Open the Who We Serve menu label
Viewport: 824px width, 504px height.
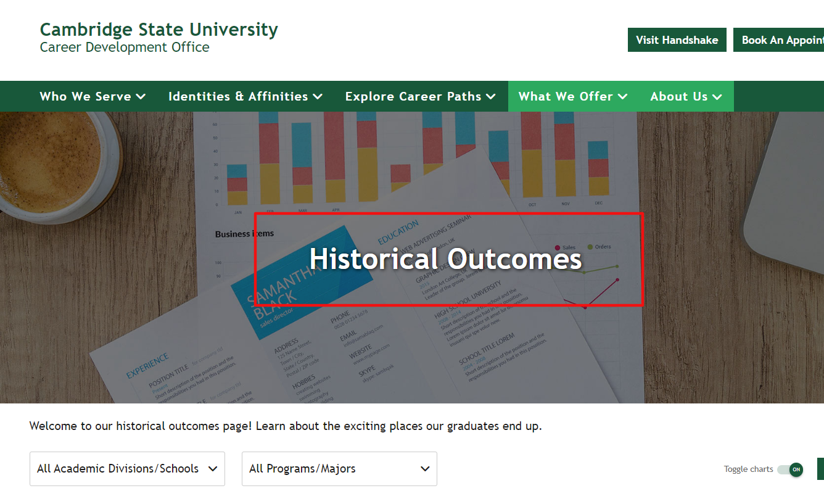[85, 96]
